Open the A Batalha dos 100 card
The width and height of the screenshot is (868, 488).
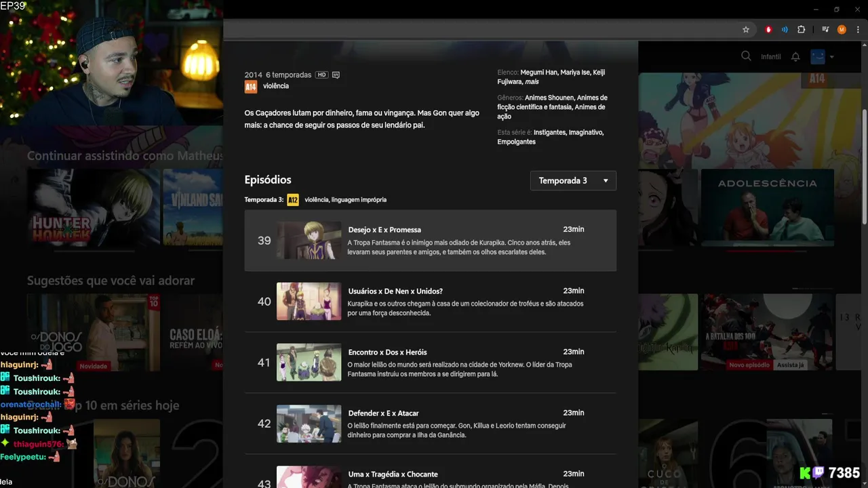click(768, 332)
